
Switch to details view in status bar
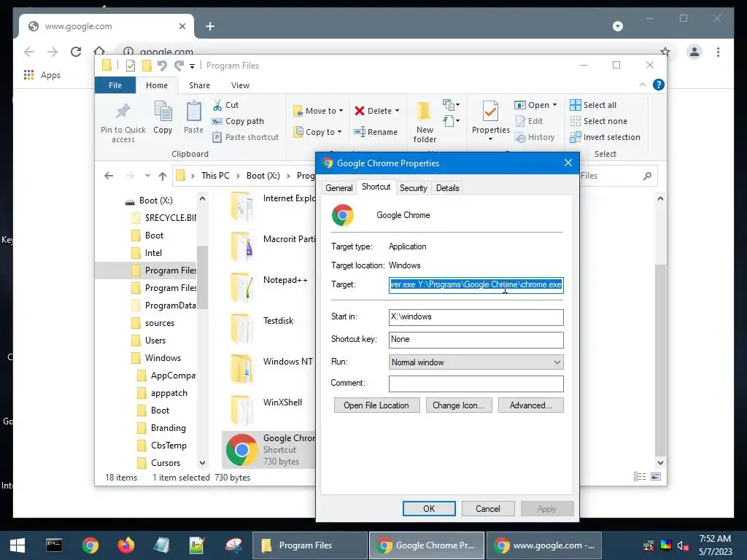(x=640, y=477)
